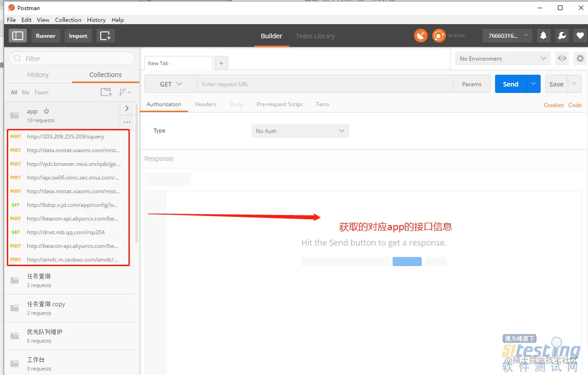Open the Collection menu
The width and height of the screenshot is (588, 375).
pos(68,20)
